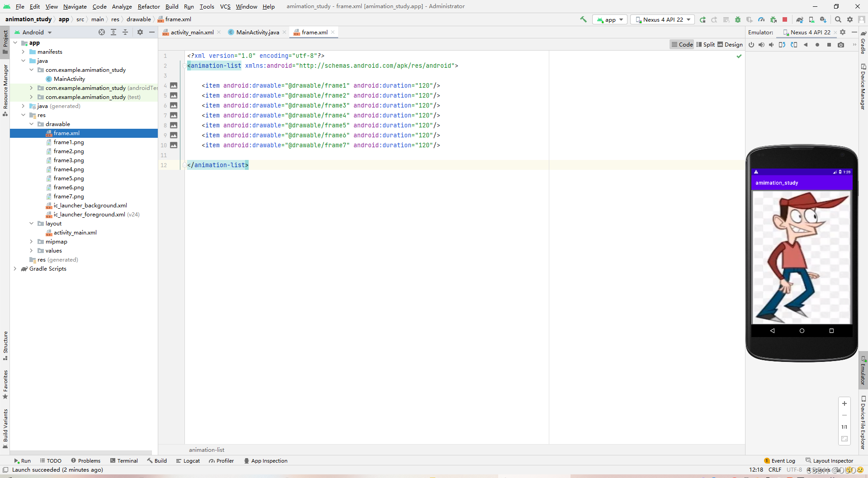Open Resource Manager side panel tab
The width and height of the screenshot is (868, 478).
[5, 90]
